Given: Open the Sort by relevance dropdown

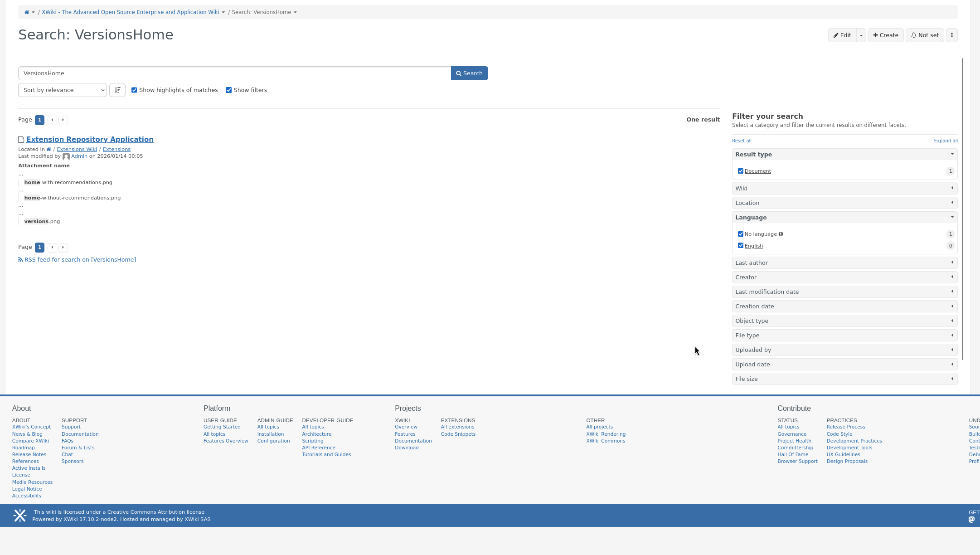Looking at the screenshot, I should pyautogui.click(x=63, y=90).
